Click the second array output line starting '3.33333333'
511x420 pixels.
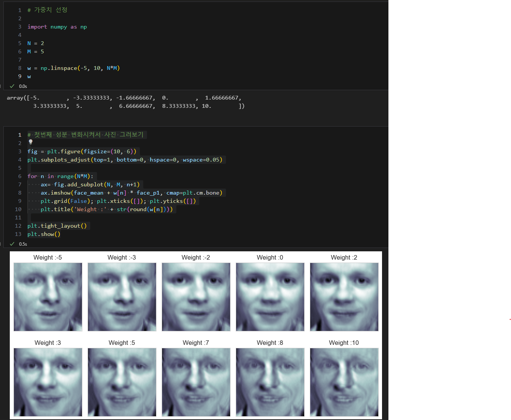tap(139, 106)
